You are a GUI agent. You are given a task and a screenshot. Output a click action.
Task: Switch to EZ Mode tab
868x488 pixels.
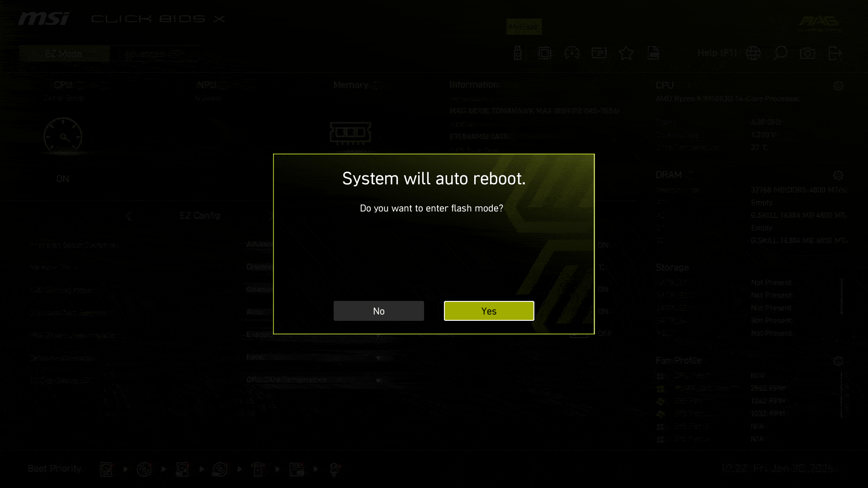click(64, 54)
